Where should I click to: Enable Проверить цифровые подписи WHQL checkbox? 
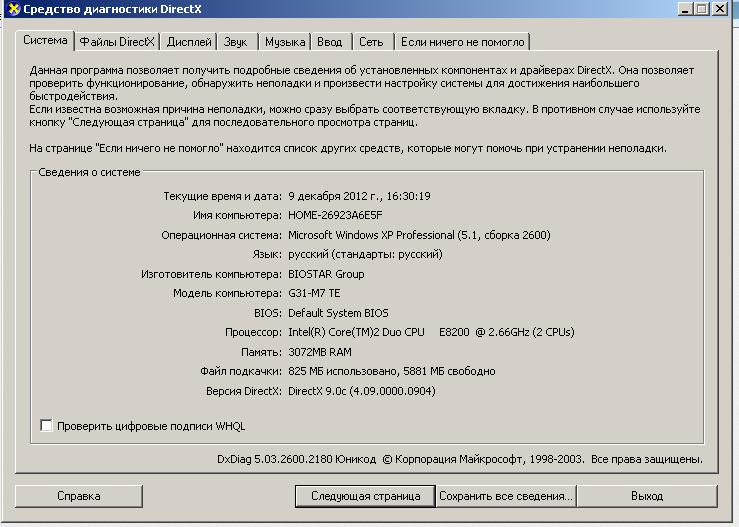tap(46, 426)
